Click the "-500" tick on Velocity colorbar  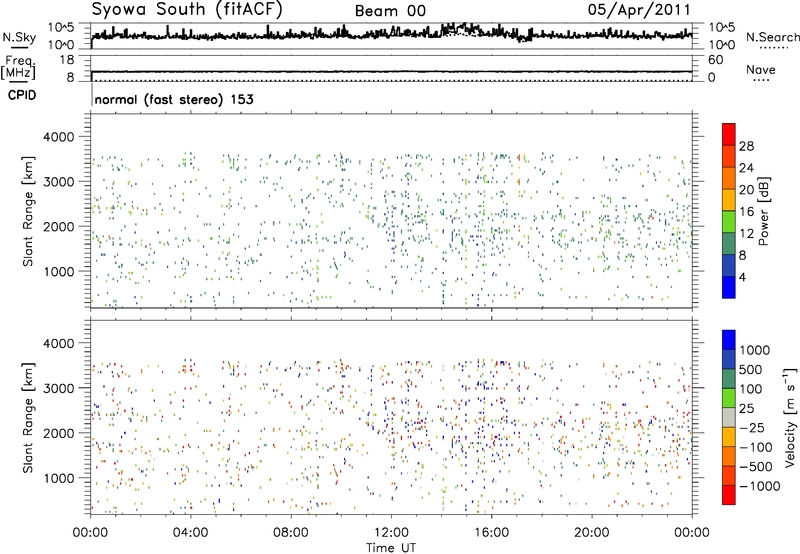[755, 466]
